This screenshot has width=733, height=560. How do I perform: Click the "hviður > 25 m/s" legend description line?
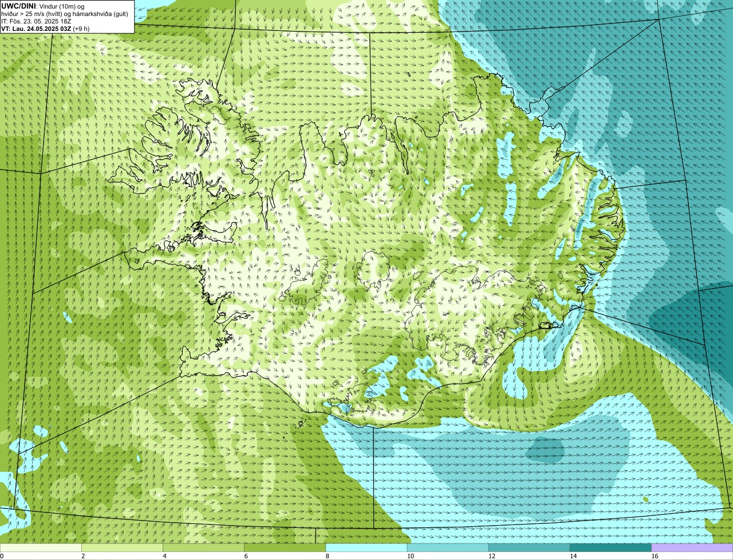pos(65,14)
